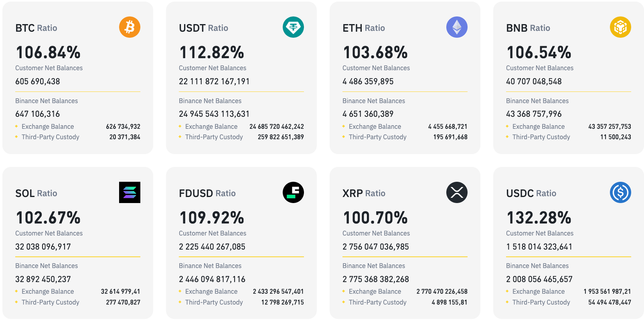Click the XRP Ripple logo icon
644x321 pixels.
pos(457,192)
